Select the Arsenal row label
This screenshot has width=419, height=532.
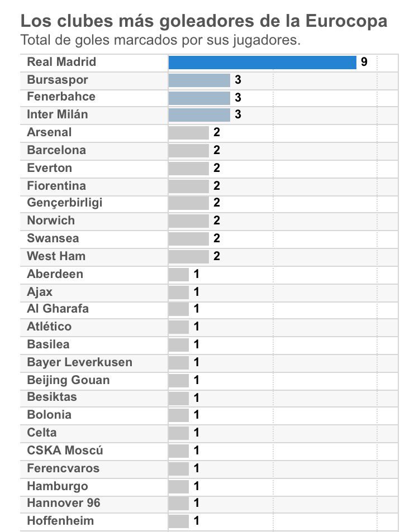49,132
